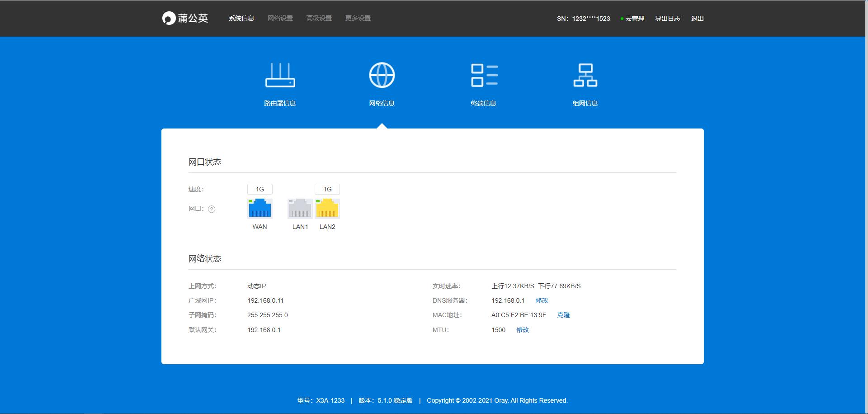Click 修改 next to DNS服务器
Viewport: 868px width, 414px height.
(x=542, y=300)
